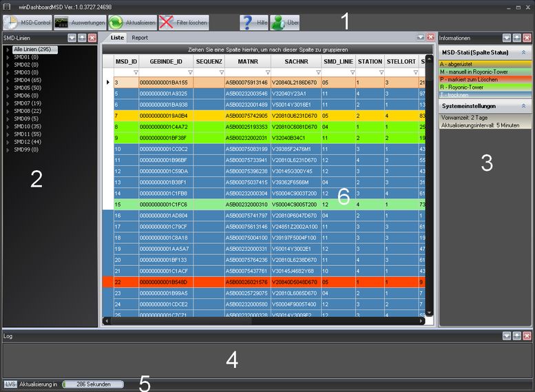Screen dimensions: 535x392
Task: Open the GEBINDE_ID column filter icon
Action: tap(191, 72)
